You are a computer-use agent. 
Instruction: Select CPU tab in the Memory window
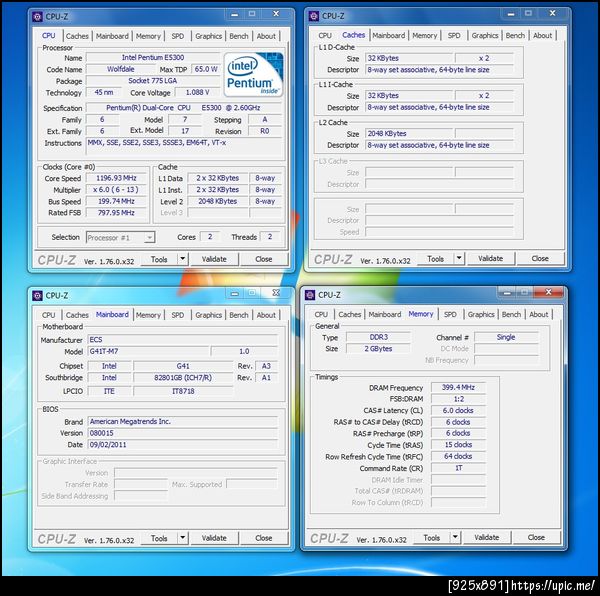321,314
